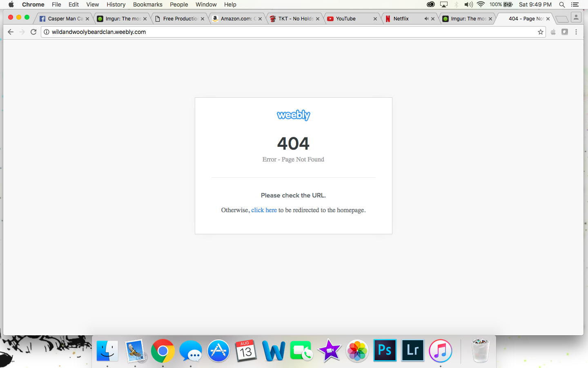This screenshot has height=368, width=588.
Task: Open the Help menu
Action: pyautogui.click(x=230, y=4)
